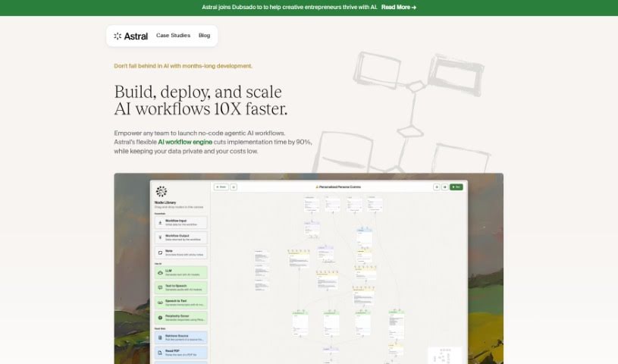
Task: Select the Workflow Output node icon
Action: pyautogui.click(x=160, y=237)
